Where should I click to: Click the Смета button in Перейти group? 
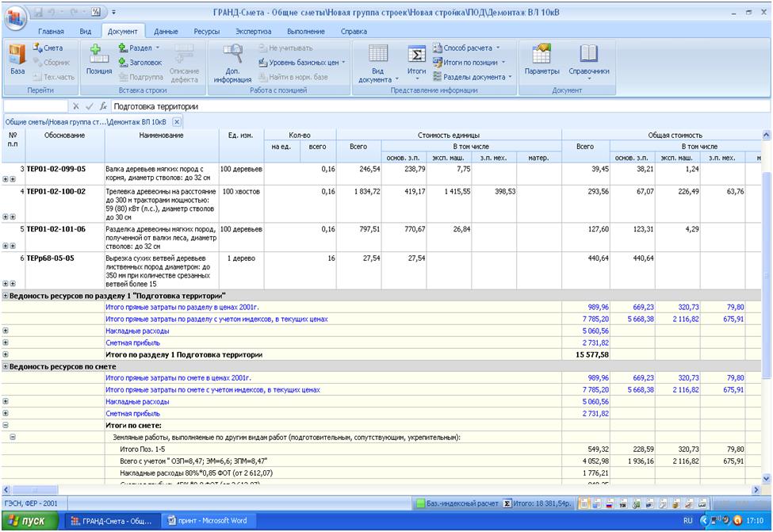(48, 48)
